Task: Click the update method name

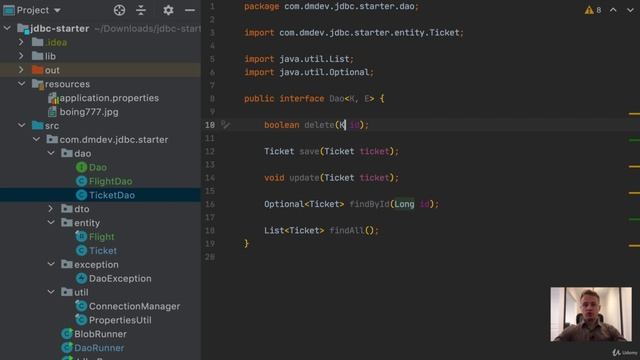Action: [304, 178]
